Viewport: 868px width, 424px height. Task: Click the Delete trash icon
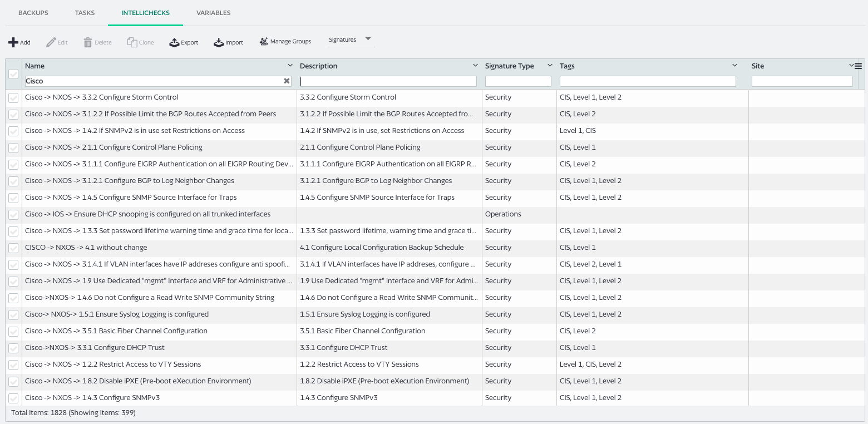88,42
